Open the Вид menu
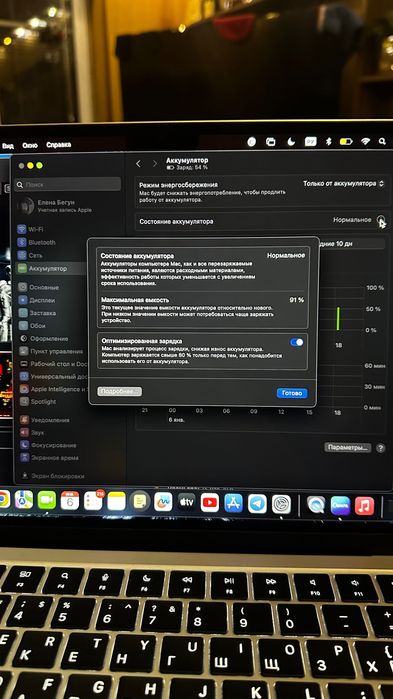The height and width of the screenshot is (699, 393). (8, 145)
